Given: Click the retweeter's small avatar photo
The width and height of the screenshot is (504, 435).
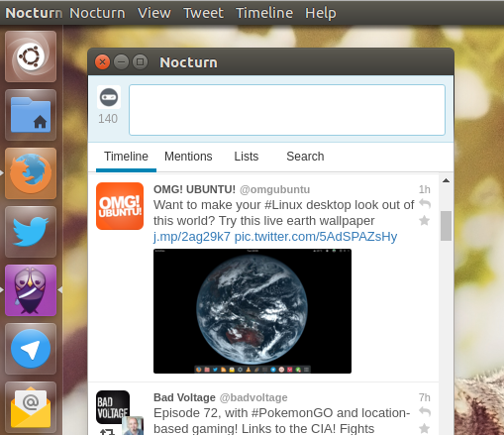Looking at the screenshot, I should pyautogui.click(x=133, y=426).
